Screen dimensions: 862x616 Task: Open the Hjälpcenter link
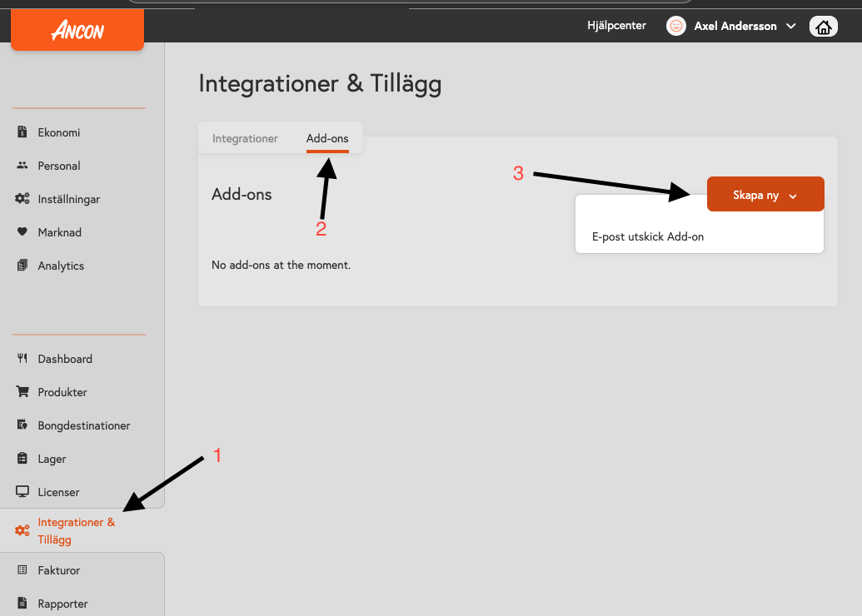tap(616, 26)
